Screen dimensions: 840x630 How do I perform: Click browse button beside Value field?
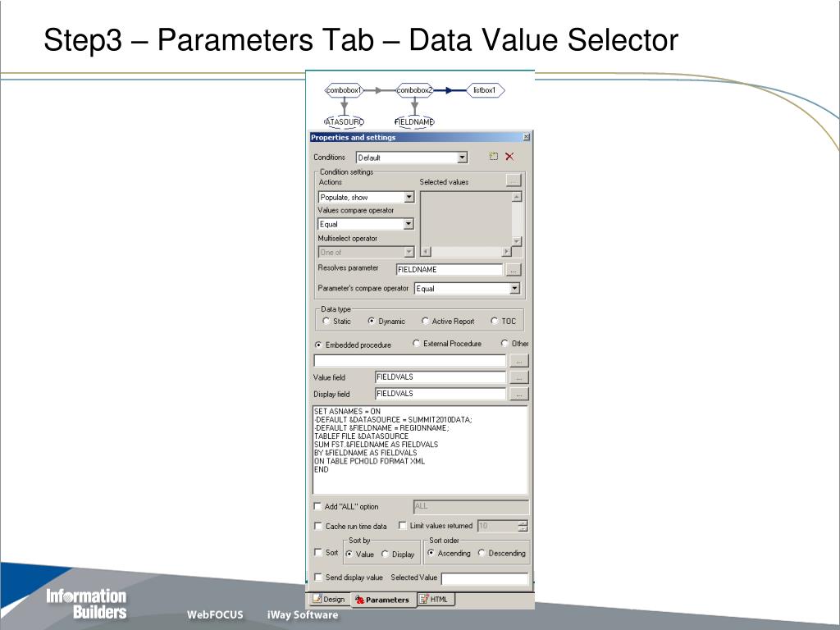(x=518, y=377)
